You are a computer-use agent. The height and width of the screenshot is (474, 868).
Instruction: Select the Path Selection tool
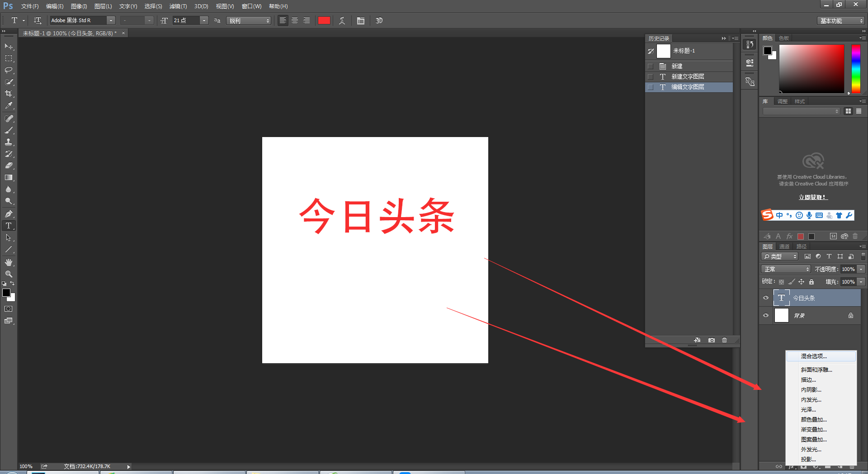point(9,237)
